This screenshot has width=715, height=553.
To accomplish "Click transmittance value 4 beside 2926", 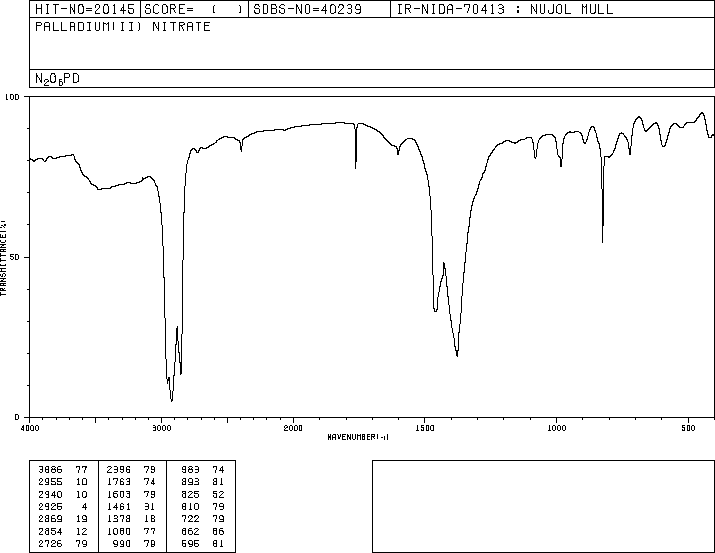I will click(84, 506).
